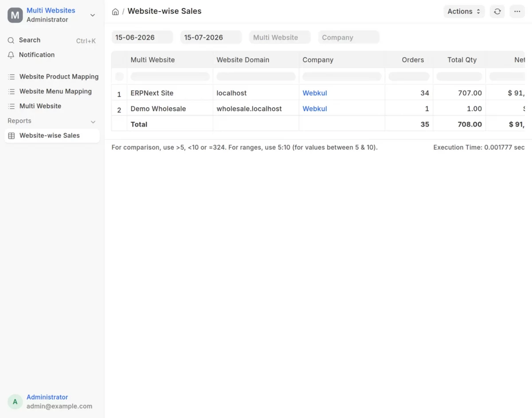Click the To date field 15-07-2026

[x=211, y=37]
